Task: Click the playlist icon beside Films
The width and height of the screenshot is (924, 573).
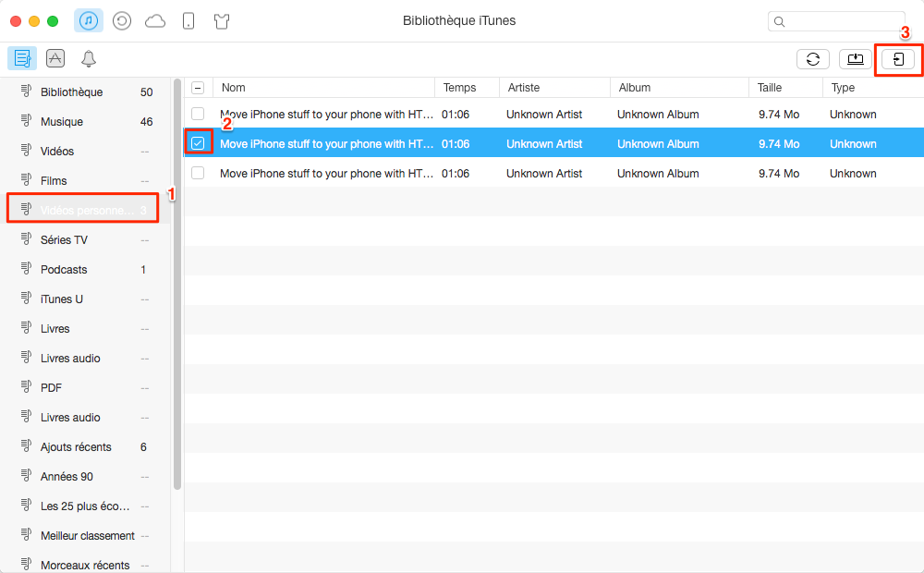Action: click(x=26, y=179)
